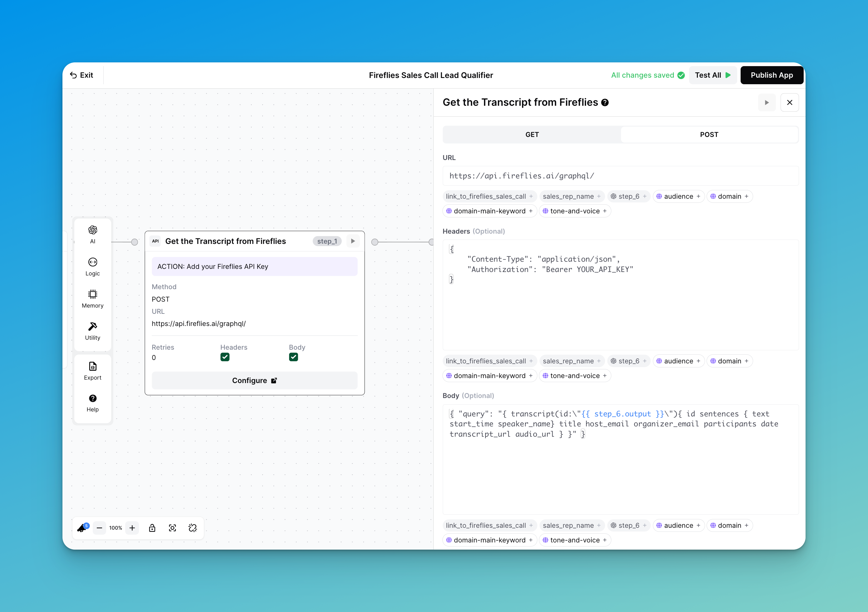This screenshot has width=868, height=612.
Task: Zoom in canvas with plus button
Action: click(132, 528)
